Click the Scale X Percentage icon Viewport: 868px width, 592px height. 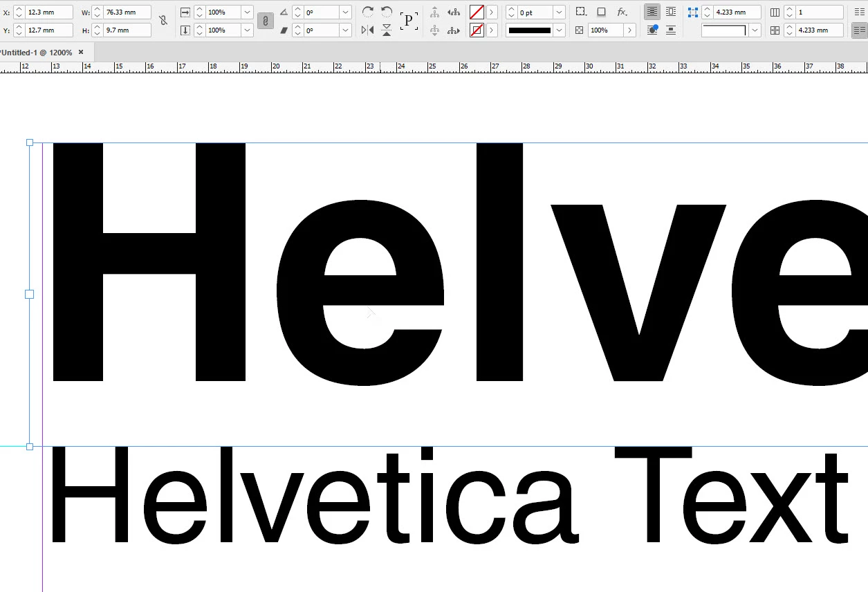click(x=185, y=12)
